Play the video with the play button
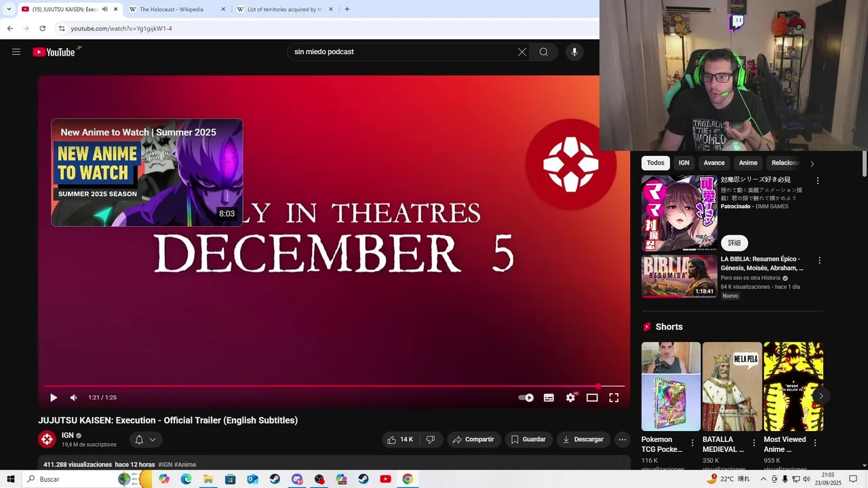This screenshot has height=488, width=868. pyautogui.click(x=54, y=398)
